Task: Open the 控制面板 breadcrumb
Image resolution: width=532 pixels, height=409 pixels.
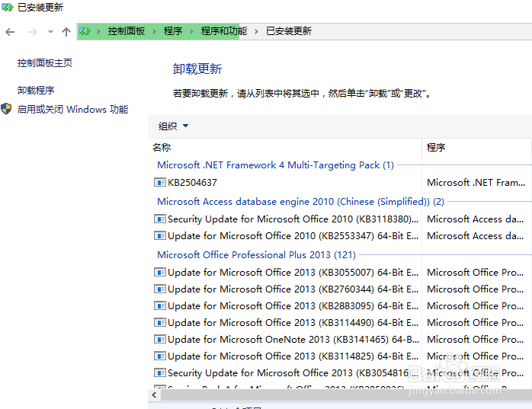Action: 127,31
